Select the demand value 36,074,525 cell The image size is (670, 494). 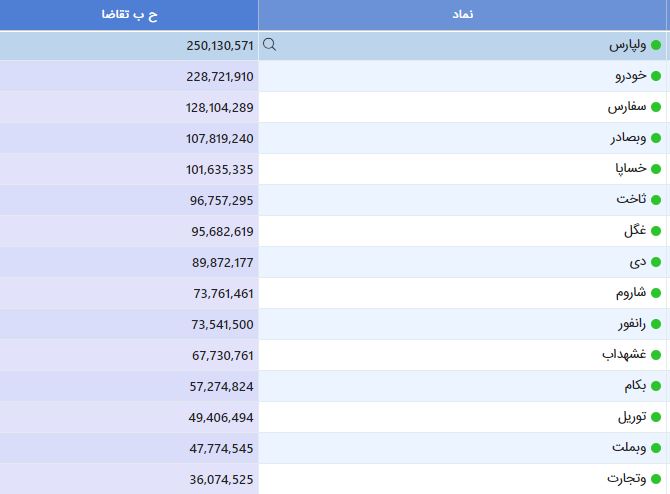pyautogui.click(x=129, y=479)
